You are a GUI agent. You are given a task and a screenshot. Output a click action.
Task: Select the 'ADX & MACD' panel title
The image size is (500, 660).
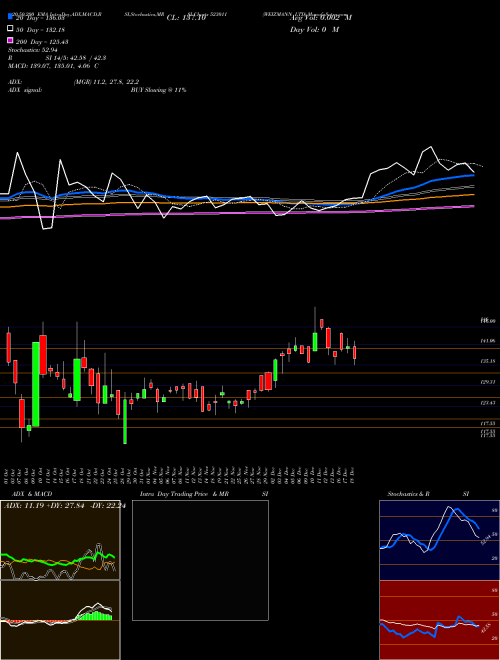click(30, 494)
